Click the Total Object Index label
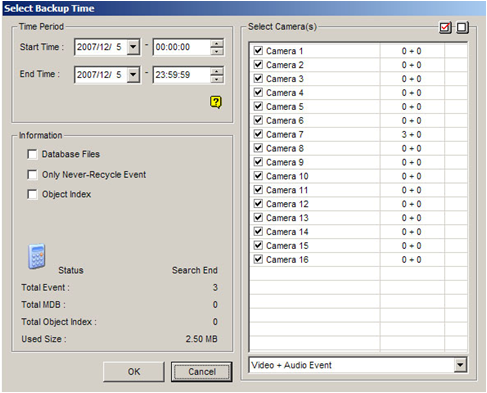 59,322
